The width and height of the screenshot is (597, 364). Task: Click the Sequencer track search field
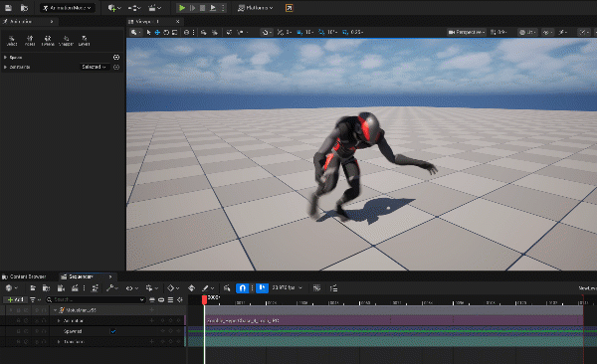click(x=96, y=299)
